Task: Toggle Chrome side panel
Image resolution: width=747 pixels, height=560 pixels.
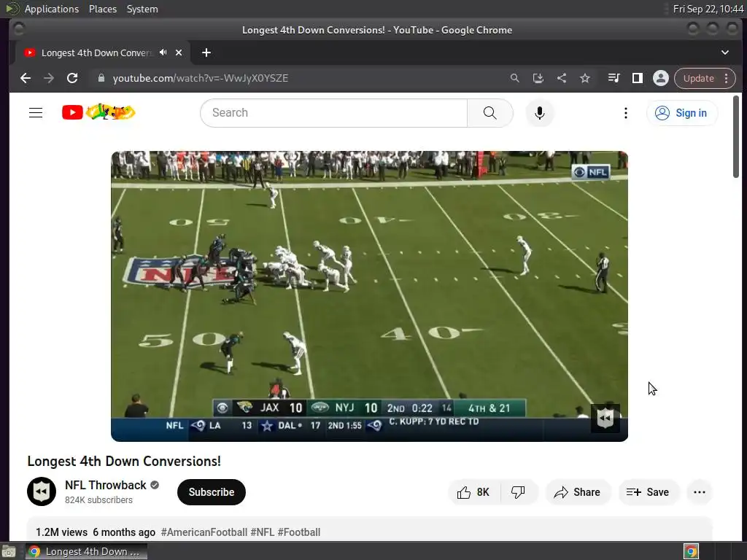Action: pyautogui.click(x=637, y=78)
